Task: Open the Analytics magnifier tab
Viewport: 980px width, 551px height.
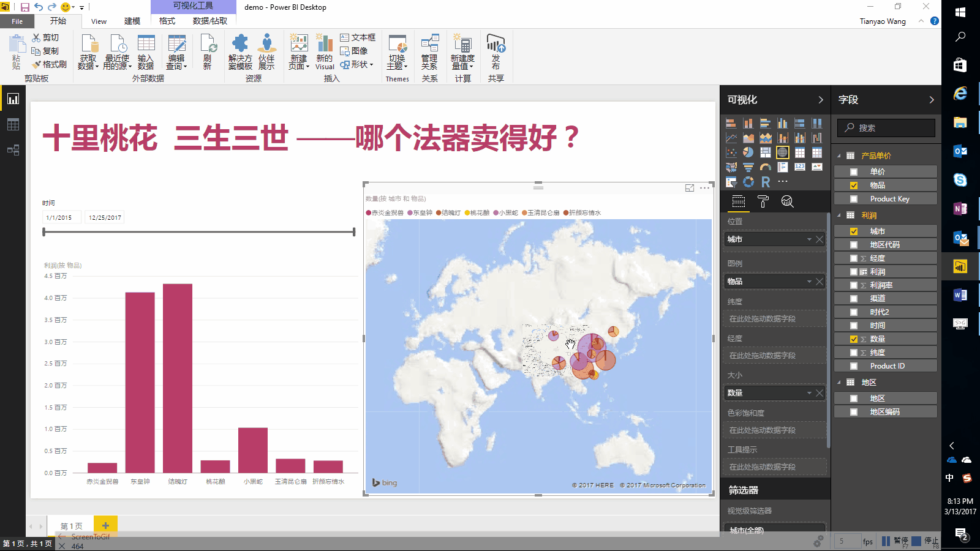Action: (788, 201)
